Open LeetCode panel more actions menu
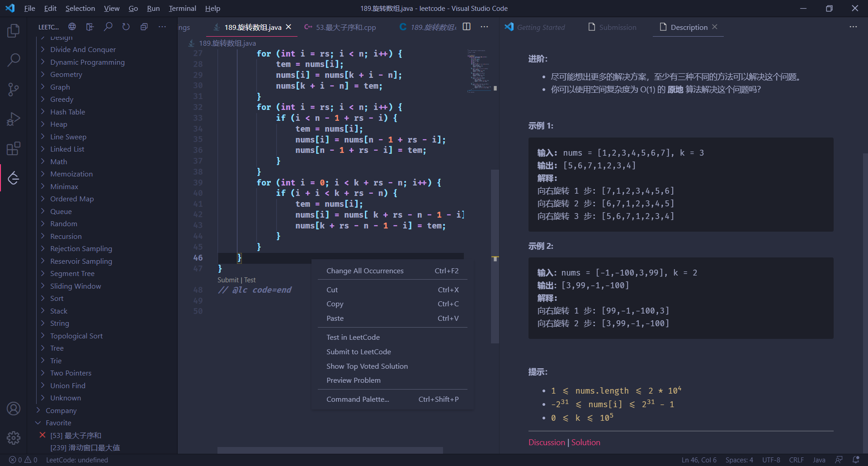 tap(162, 27)
